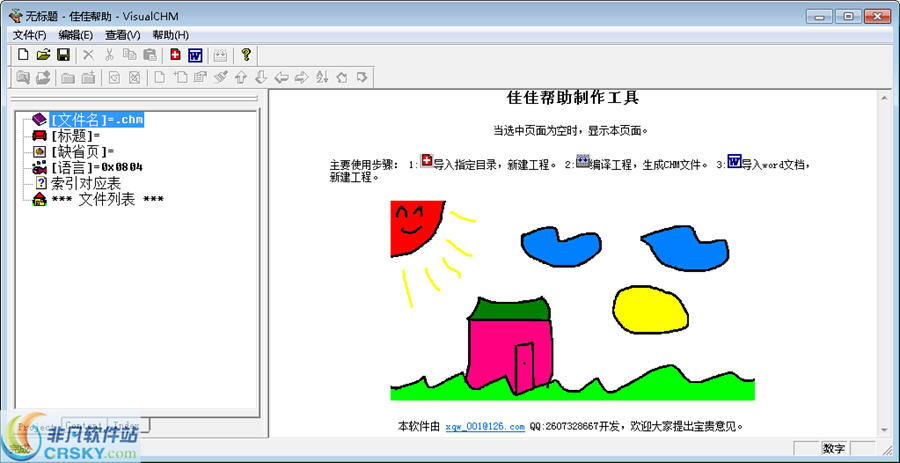Click the 数字 status bar indicator

point(833,449)
